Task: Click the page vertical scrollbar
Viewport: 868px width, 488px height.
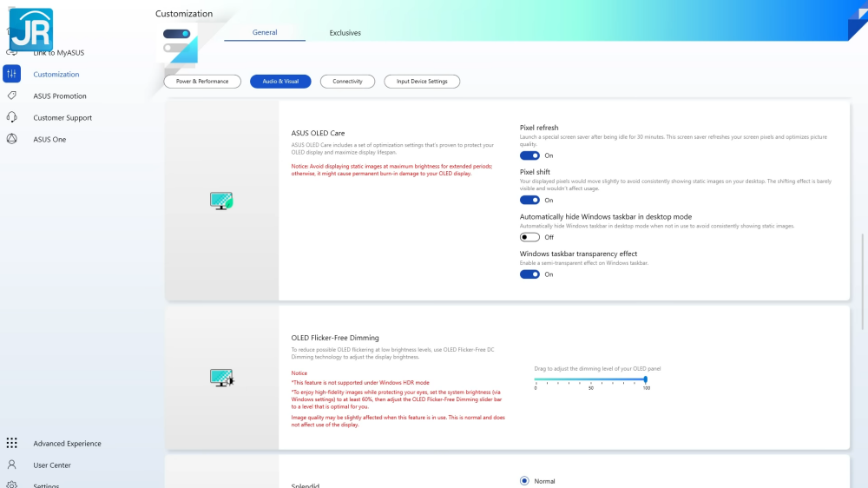Action: [x=862, y=281]
